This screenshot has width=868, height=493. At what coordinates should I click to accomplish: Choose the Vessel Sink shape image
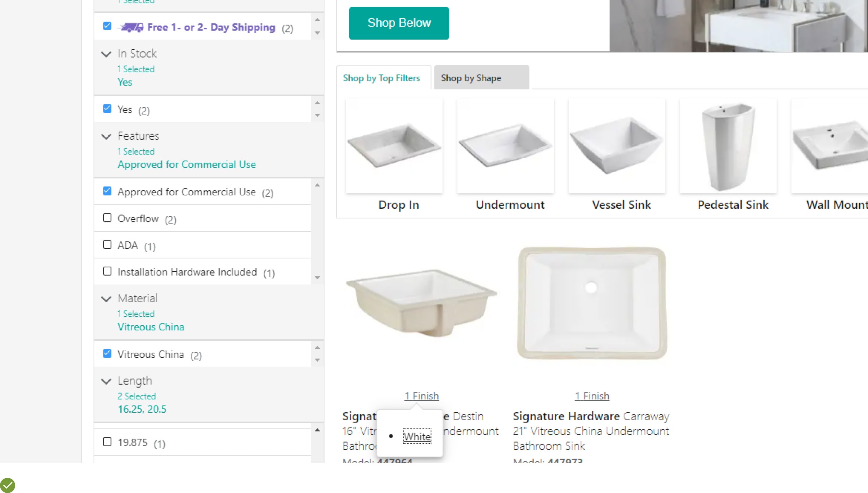click(x=617, y=146)
